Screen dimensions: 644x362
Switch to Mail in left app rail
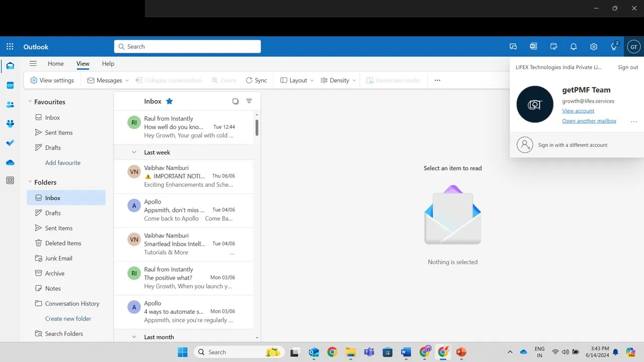10,66
